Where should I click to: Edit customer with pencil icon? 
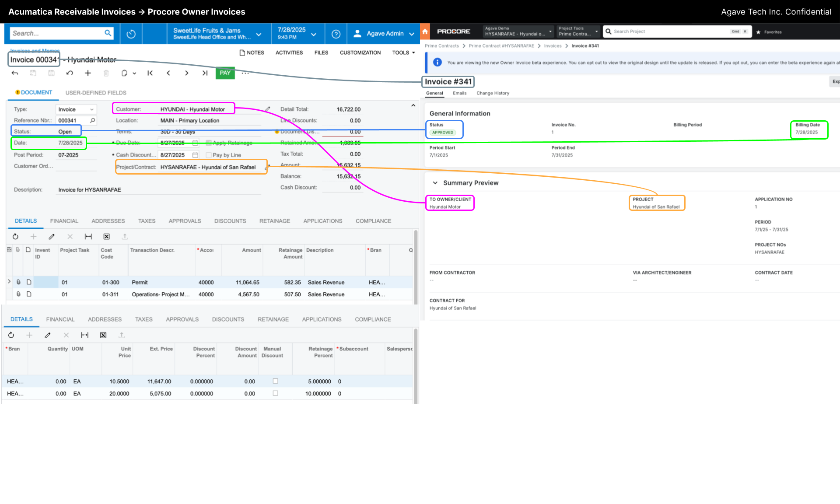[267, 109]
